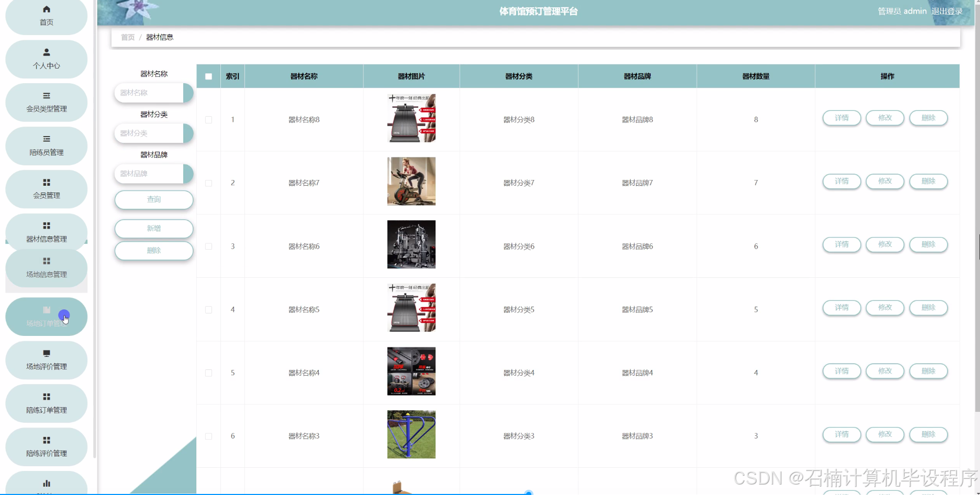Screen dimensions: 980x495
Task: Click 详情 for 器材名称6
Action: [842, 245]
